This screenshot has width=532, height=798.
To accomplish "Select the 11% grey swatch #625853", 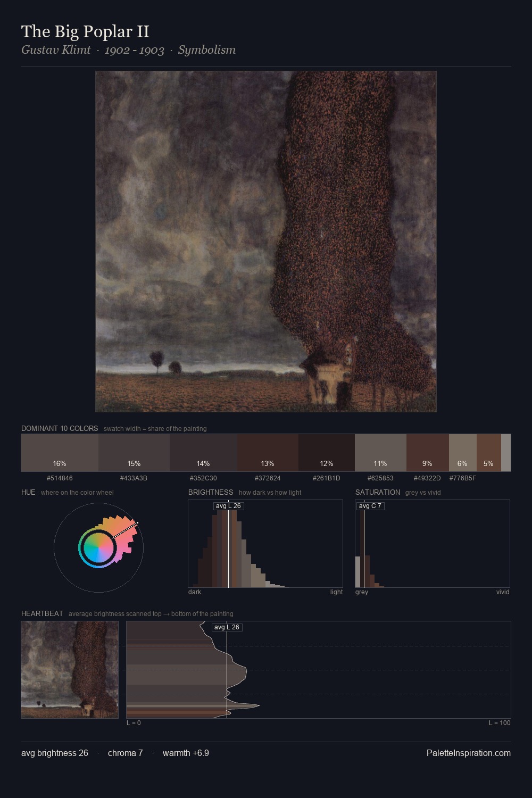I will click(x=380, y=453).
